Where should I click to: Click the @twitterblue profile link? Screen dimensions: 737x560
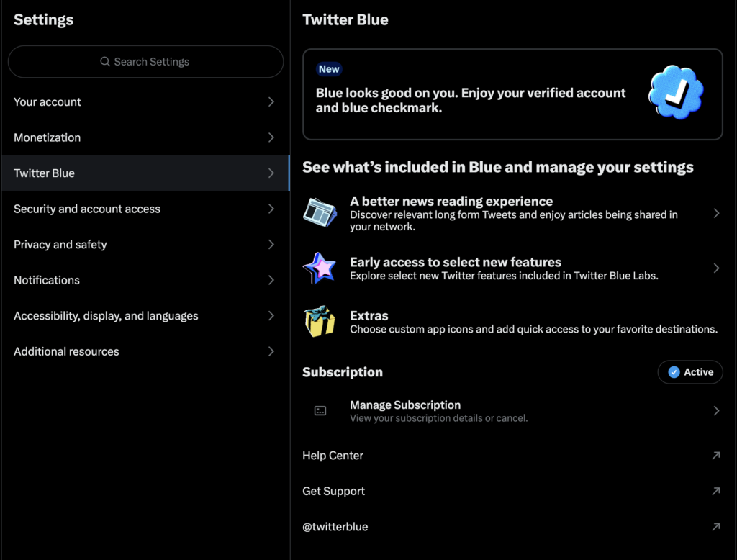[335, 527]
